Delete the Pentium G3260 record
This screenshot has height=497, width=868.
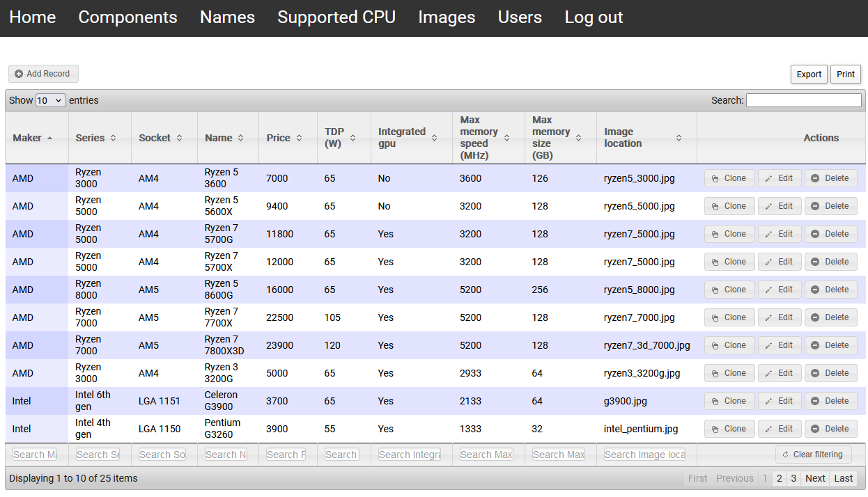[x=831, y=429]
